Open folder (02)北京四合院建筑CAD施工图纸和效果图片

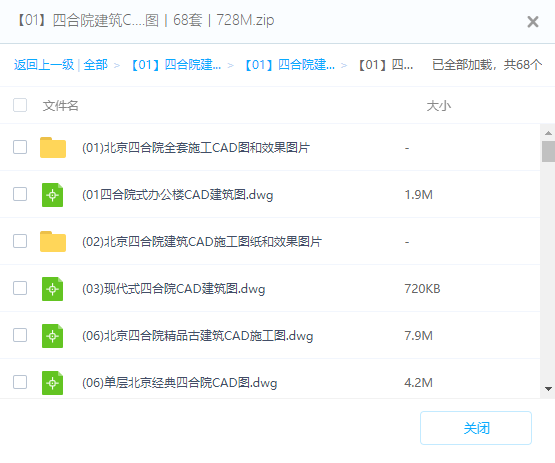click(x=202, y=242)
